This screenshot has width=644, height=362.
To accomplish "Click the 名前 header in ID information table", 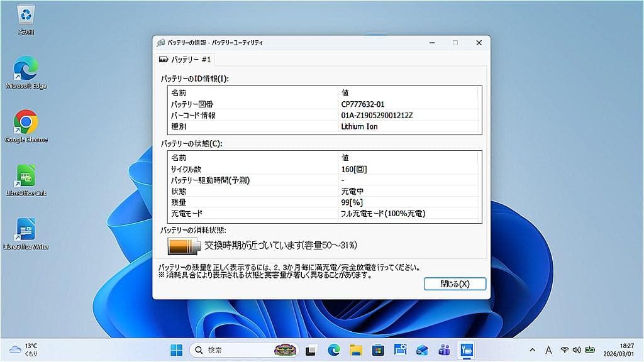I will coord(178,93).
